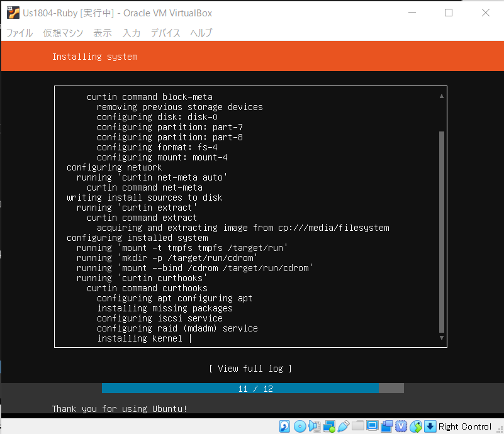Open the ヘルプ menu
Viewport: 504px width, 434px height.
[x=201, y=33]
